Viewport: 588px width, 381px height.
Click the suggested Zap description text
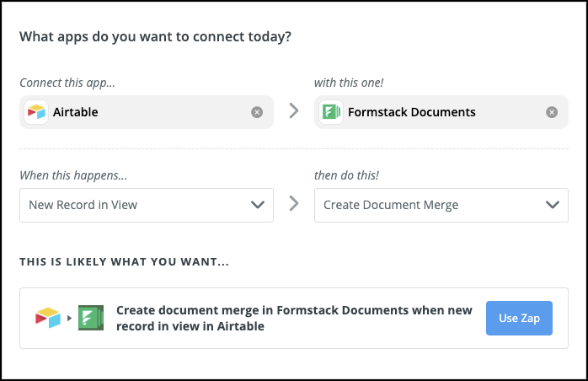tap(294, 318)
